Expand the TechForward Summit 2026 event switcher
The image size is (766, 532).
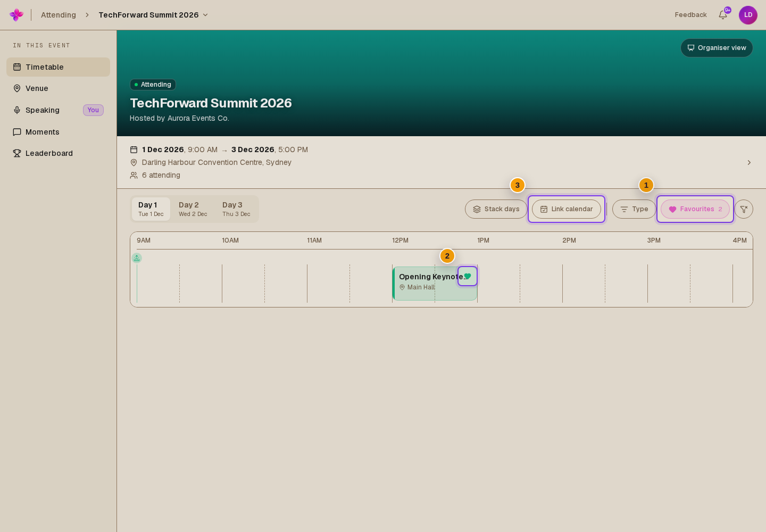(153, 15)
